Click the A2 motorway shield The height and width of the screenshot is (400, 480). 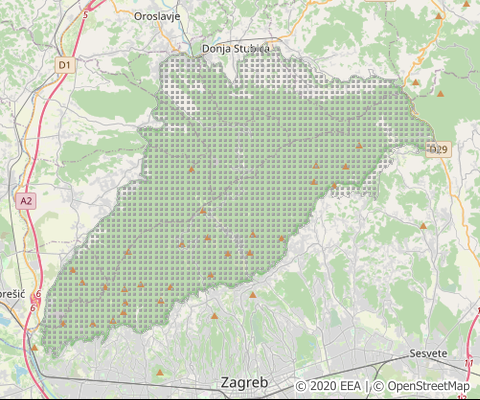tap(26, 201)
